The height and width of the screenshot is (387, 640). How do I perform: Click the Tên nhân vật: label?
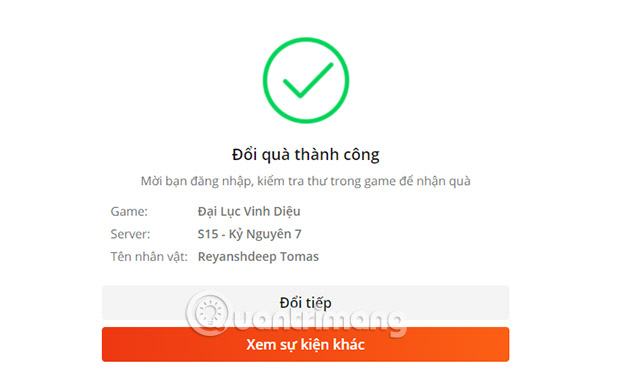pos(149,257)
